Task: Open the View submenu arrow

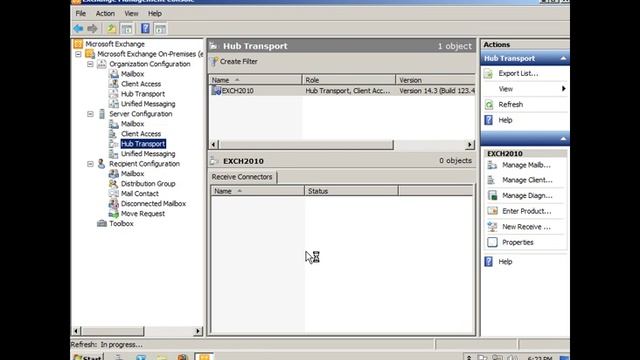Action: [x=564, y=89]
